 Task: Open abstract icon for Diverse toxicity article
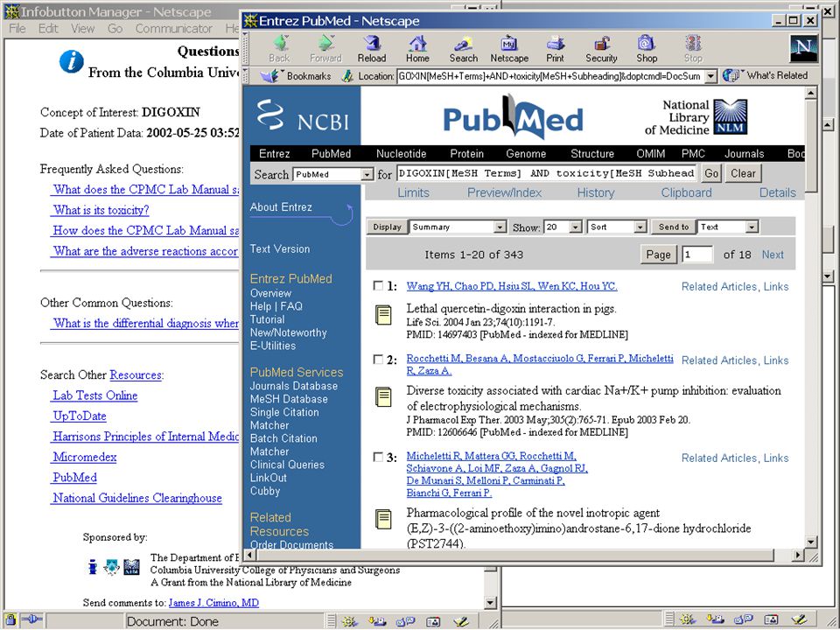[x=383, y=397]
